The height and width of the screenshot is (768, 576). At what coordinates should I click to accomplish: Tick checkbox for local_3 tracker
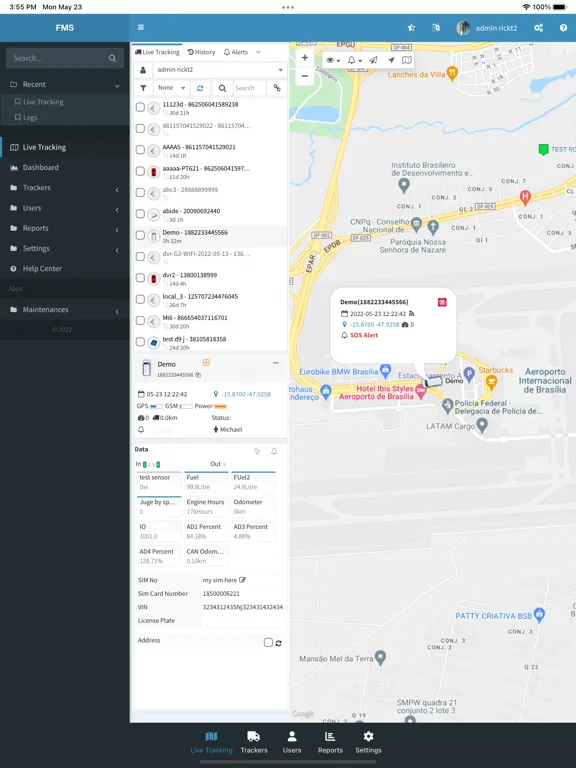click(x=140, y=299)
